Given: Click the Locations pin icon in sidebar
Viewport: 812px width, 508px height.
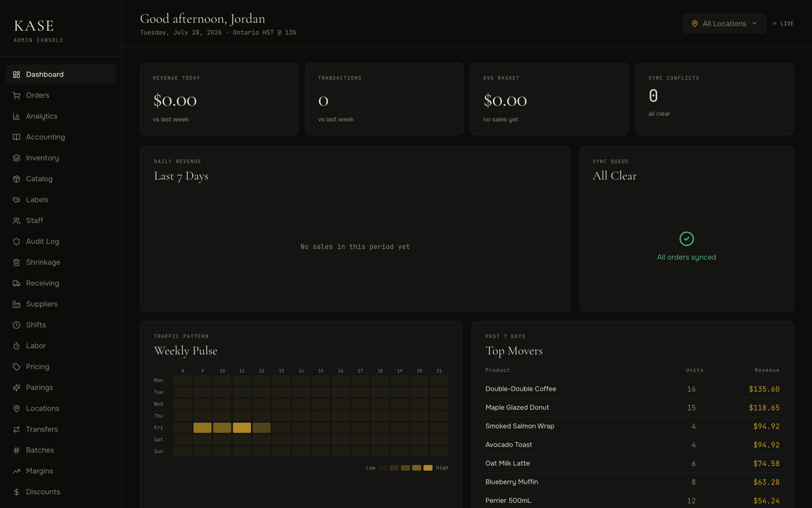Looking at the screenshot, I should [x=16, y=409].
